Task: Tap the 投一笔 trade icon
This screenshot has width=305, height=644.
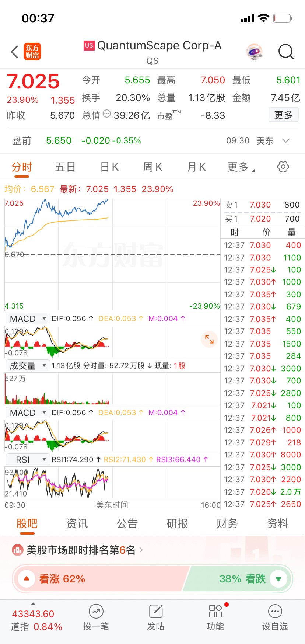Action: [96, 612]
